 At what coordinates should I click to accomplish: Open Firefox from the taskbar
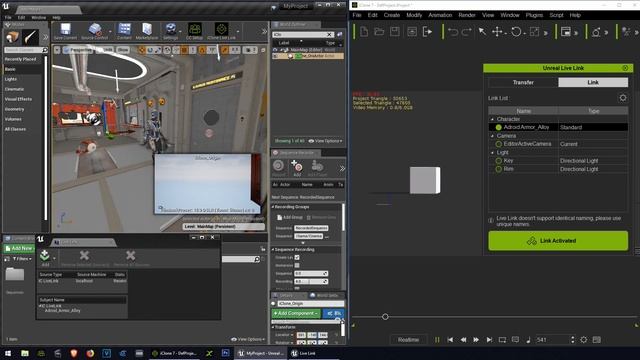(x=90, y=353)
